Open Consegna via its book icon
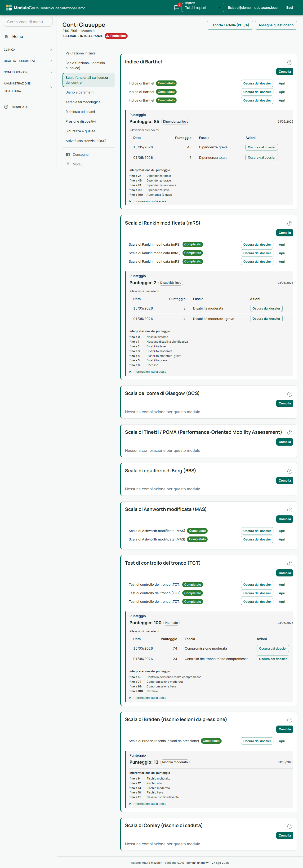Screen dimensions: 303x868 (68, 155)
